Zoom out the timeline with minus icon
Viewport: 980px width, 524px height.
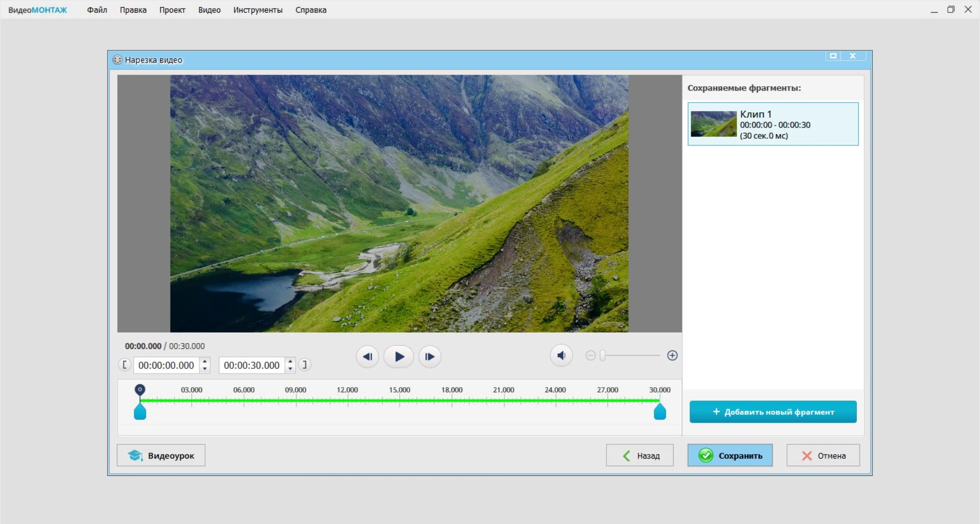click(x=591, y=356)
